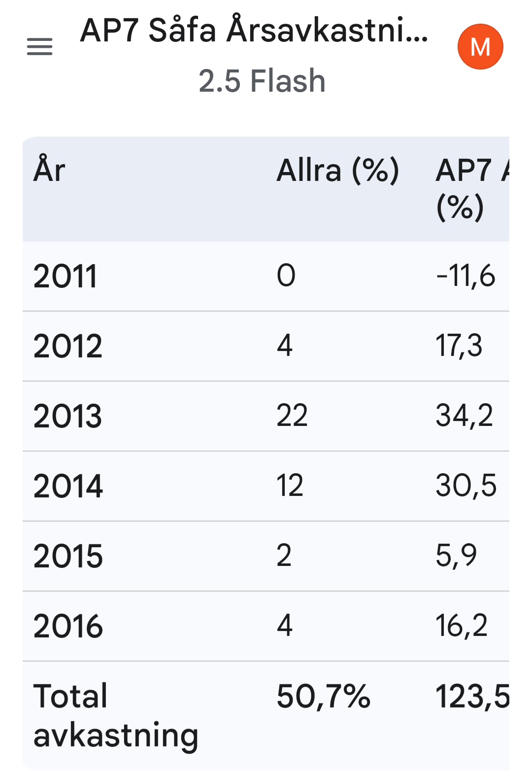
Task: Select the 2011 year row cell
Action: click(x=65, y=276)
